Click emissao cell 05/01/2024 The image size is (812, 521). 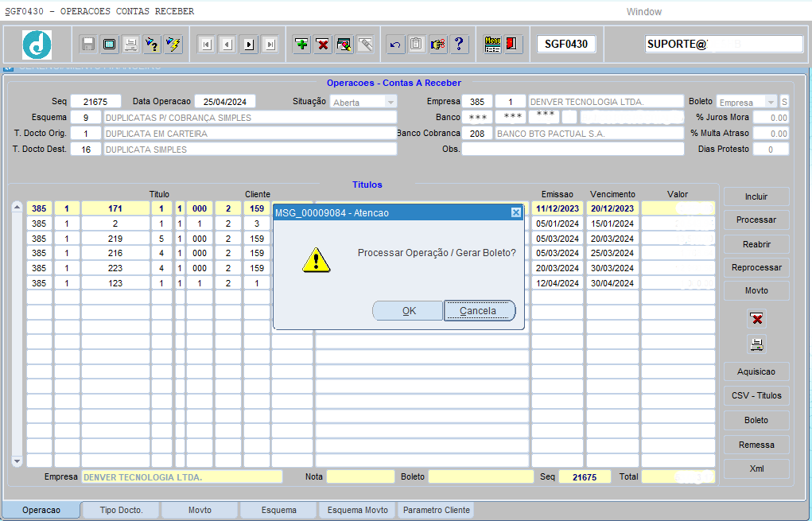[x=558, y=224]
